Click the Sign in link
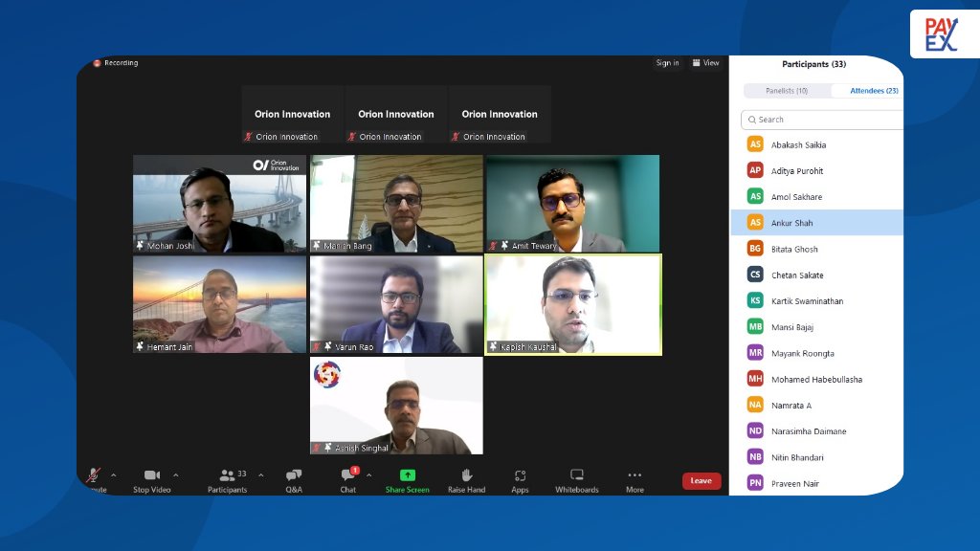 [667, 63]
